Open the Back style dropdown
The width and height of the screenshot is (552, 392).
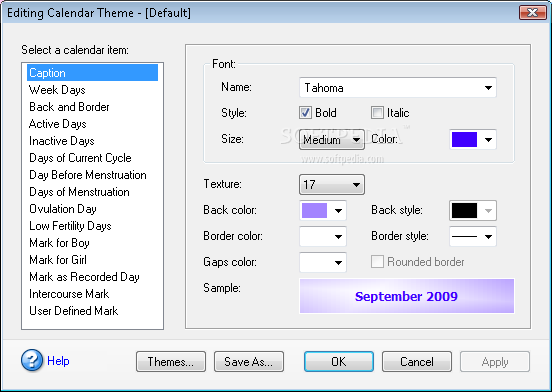473,210
